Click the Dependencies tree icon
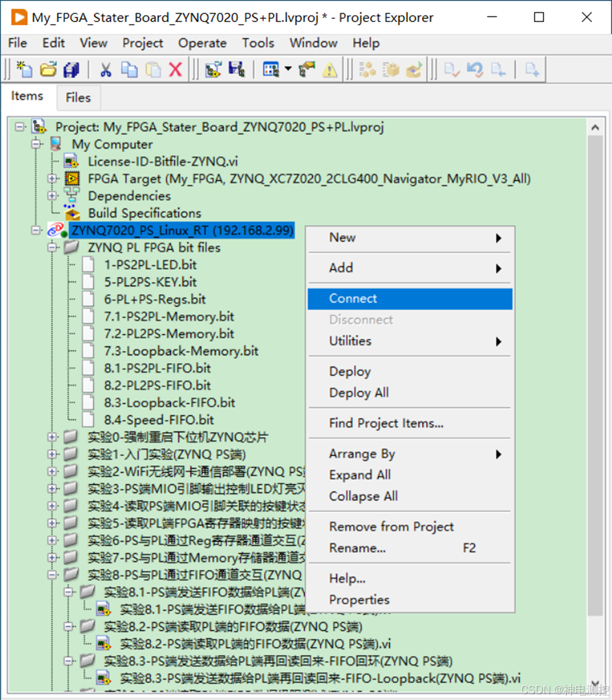Screen dimensions: 612x700 [x=71, y=195]
